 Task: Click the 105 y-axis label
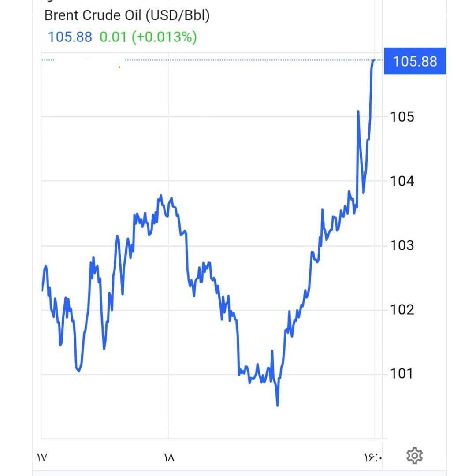[x=402, y=117]
